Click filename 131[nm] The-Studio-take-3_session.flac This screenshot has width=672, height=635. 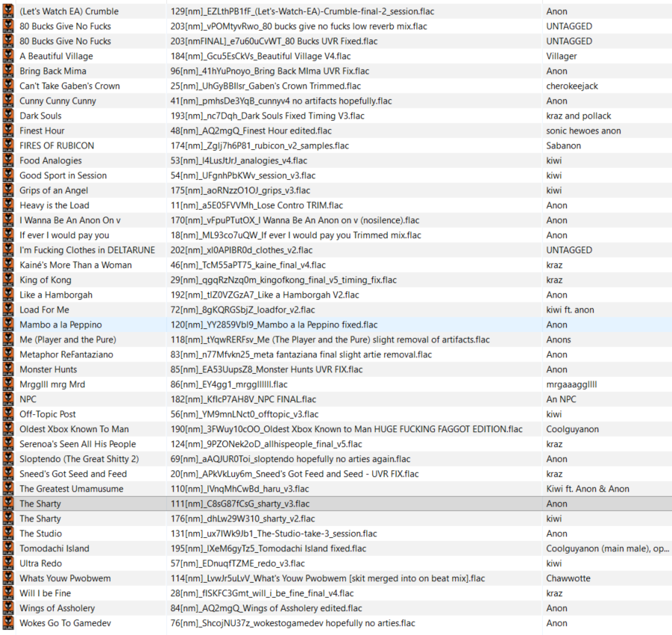pyautogui.click(x=274, y=534)
